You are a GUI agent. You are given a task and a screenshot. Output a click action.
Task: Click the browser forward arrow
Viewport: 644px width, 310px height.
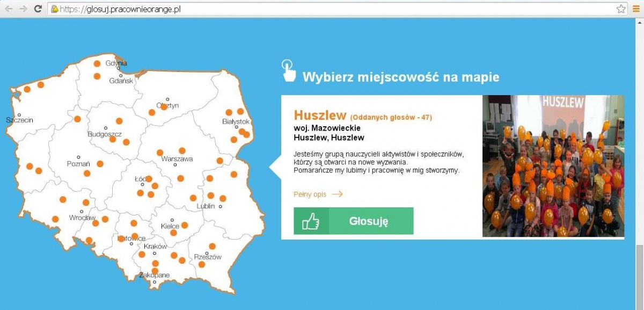point(23,9)
